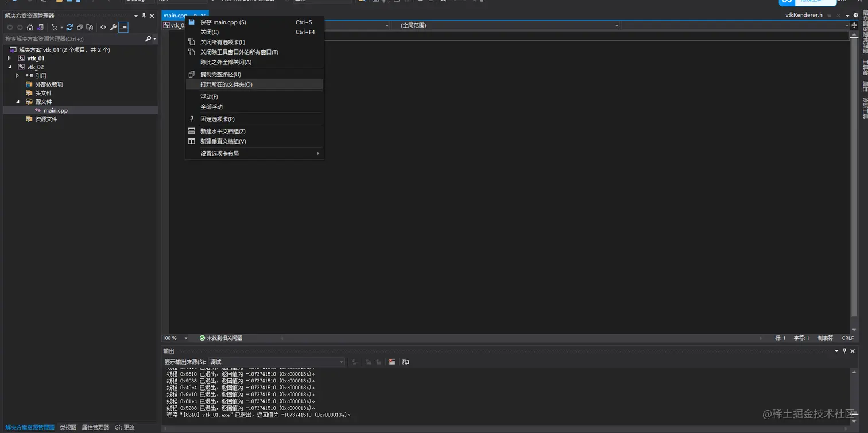Screen dimensions: 868x433
Task: Close the Solution Explorer panel
Action: 152,16
